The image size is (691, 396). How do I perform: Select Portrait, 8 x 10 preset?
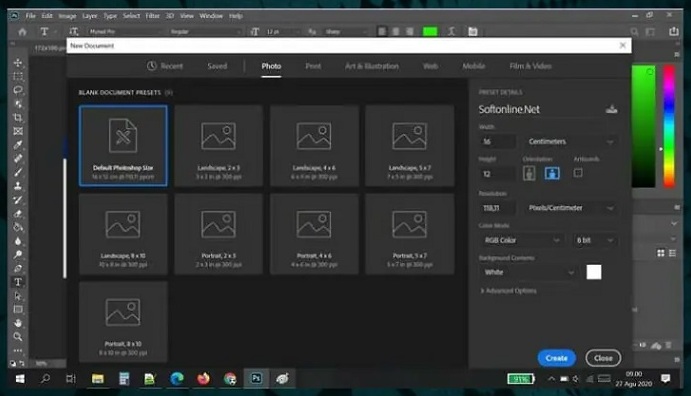coord(123,322)
